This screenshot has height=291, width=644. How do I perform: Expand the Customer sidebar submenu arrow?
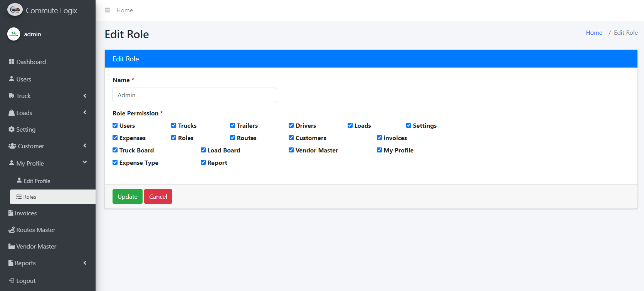click(85, 146)
